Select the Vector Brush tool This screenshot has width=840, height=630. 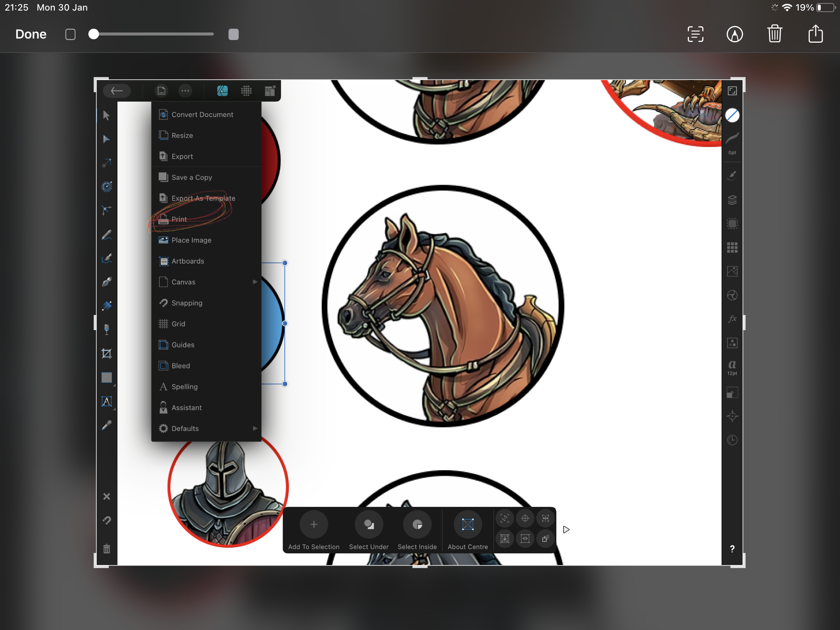point(107,259)
